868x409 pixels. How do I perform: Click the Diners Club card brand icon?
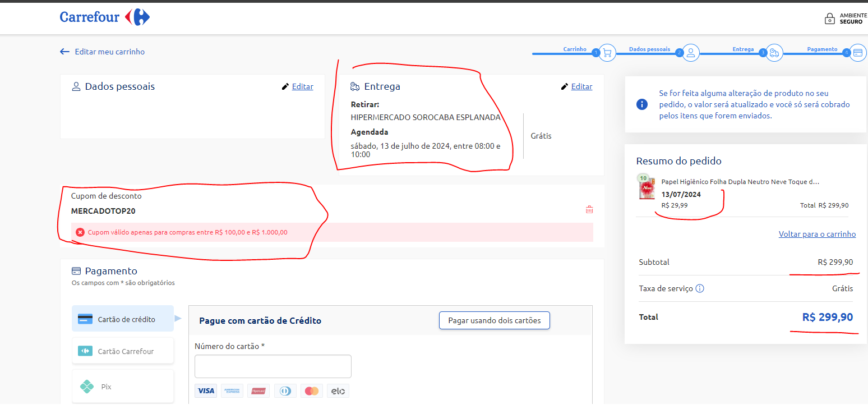tap(285, 390)
